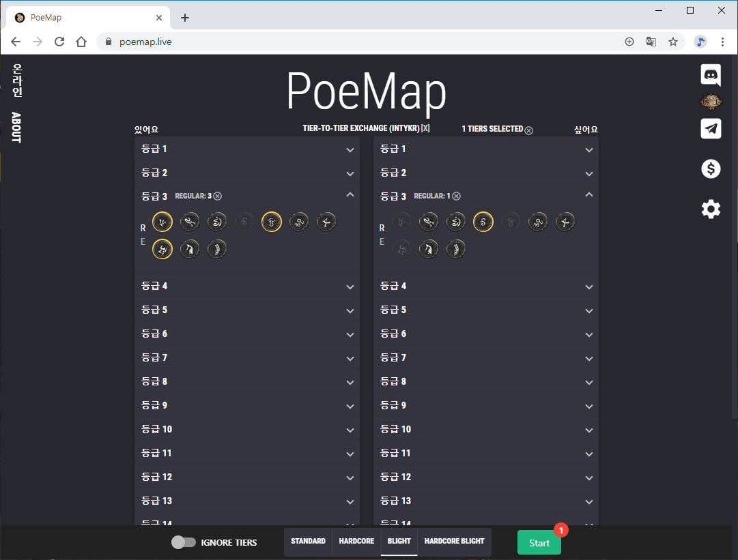Image resolution: width=738 pixels, height=560 pixels.
Task: Click the dollar donate icon
Action: (x=711, y=168)
